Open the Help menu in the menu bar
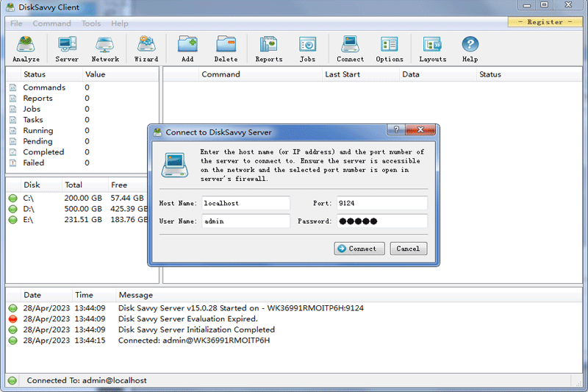The height and width of the screenshot is (392, 588). coord(120,24)
